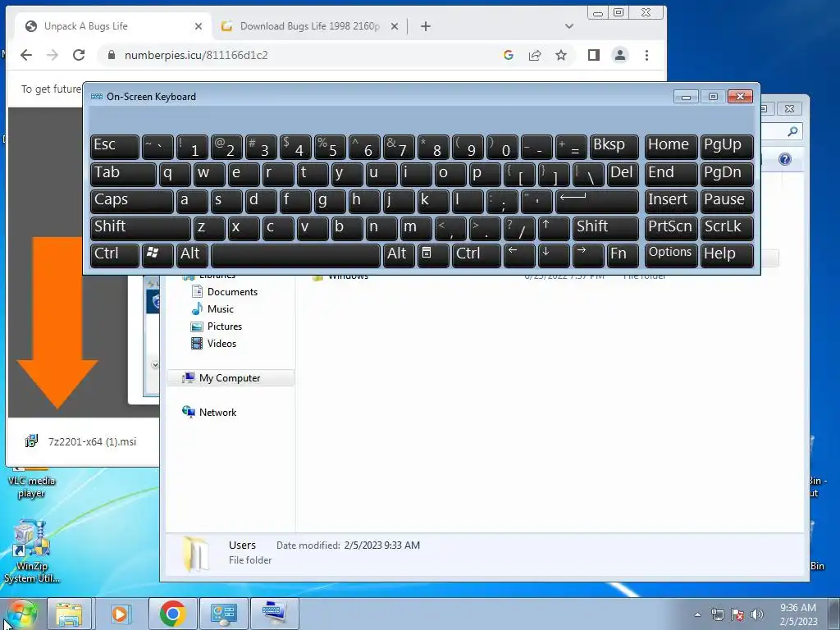
Task: Hit the Windows logo key on keyboard
Action: 157,254
